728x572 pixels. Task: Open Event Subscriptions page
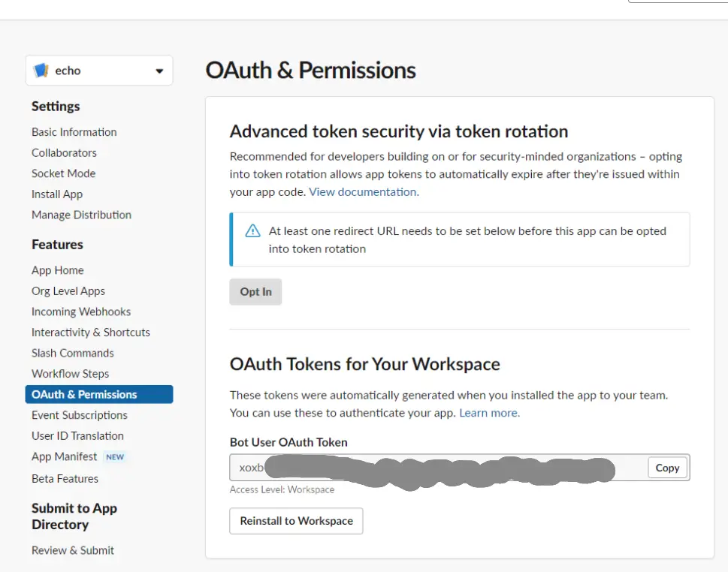[80, 415]
